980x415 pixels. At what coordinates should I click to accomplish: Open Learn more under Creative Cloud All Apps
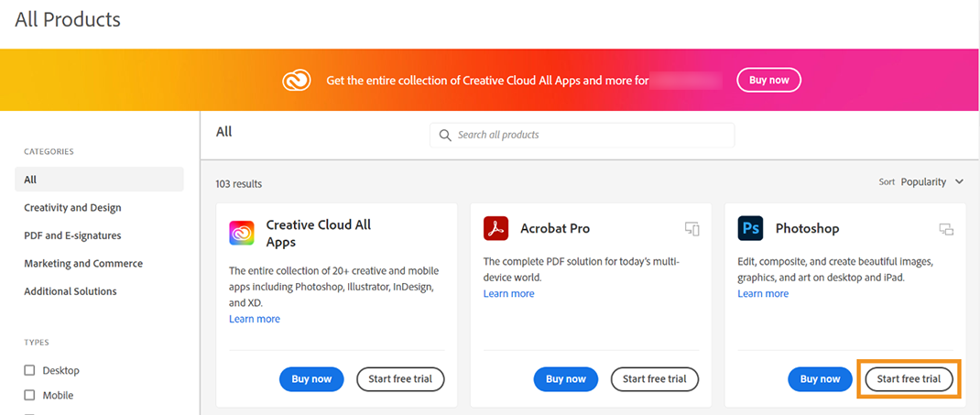tap(255, 319)
